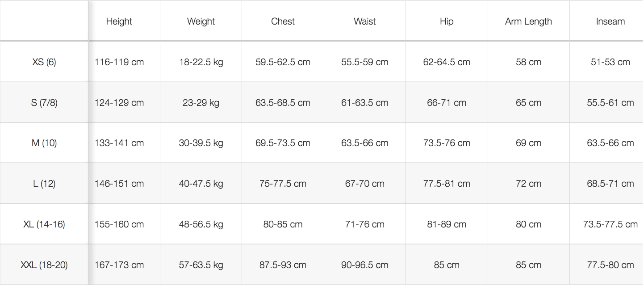The image size is (644, 286).
Task: Select the Chest column header
Action: pos(283,21)
